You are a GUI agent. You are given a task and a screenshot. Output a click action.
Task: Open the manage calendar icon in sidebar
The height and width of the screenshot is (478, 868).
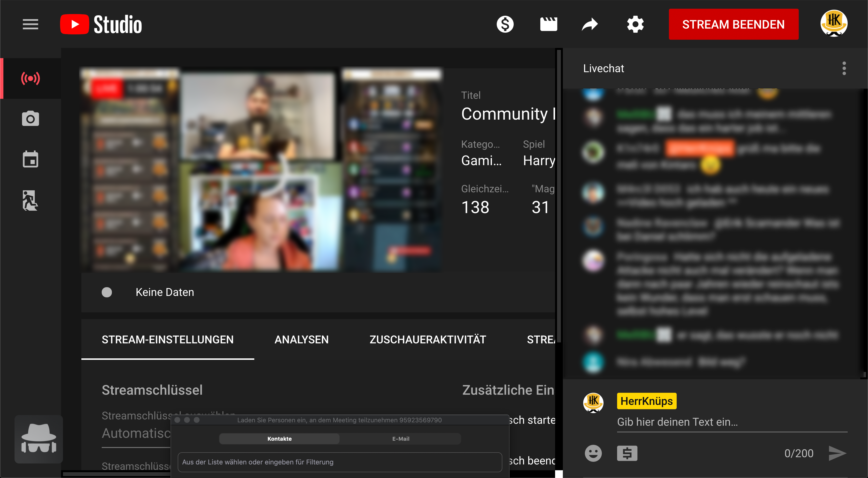tap(30, 159)
